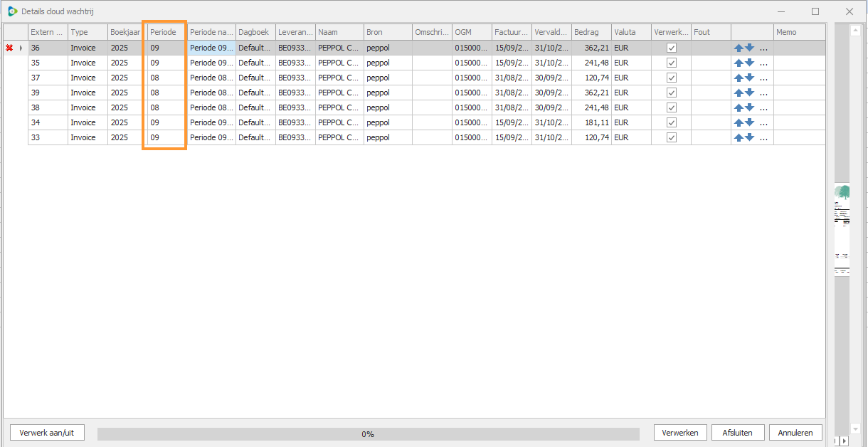Sort by the Bedrag column header
This screenshot has height=447, width=868.
591,32
